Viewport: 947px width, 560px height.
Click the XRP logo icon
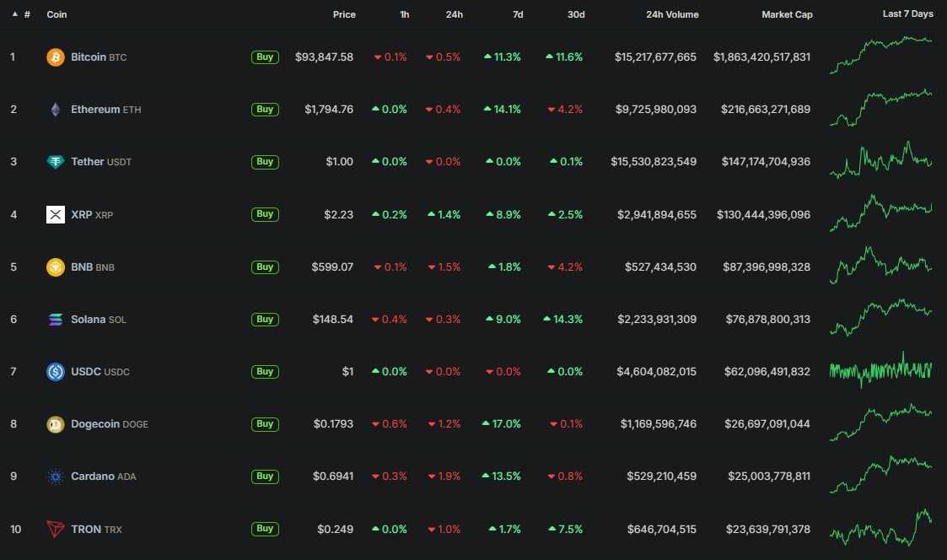(x=55, y=214)
